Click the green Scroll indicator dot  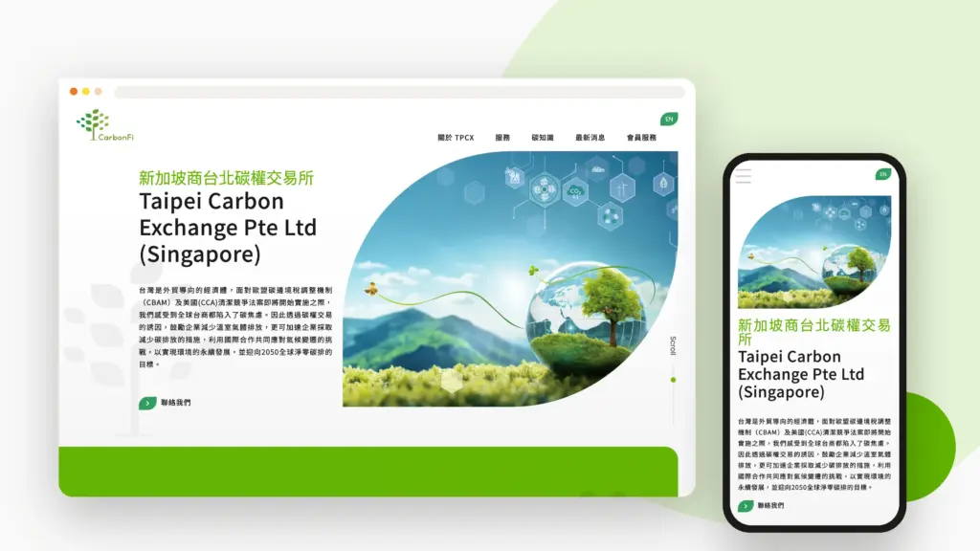[673, 380]
